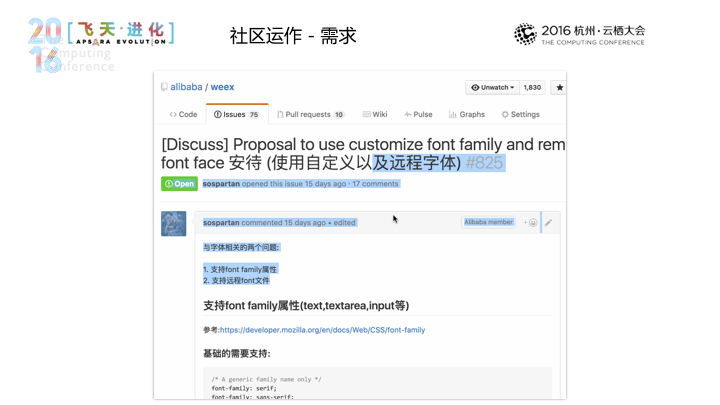Image resolution: width=720 pixels, height=405 pixels.
Task: Click the issue number #825
Action: click(x=484, y=163)
